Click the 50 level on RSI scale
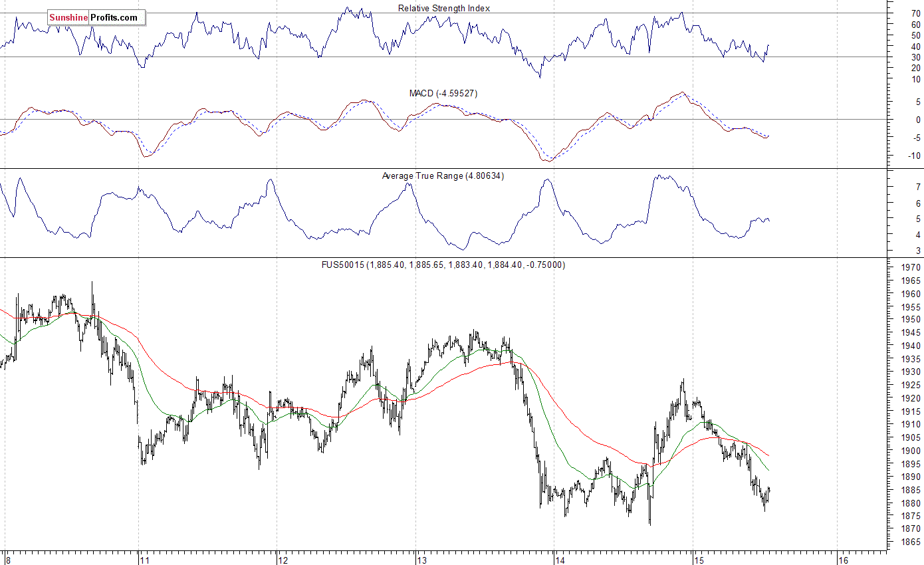The height and width of the screenshot is (565, 924). pos(916,35)
